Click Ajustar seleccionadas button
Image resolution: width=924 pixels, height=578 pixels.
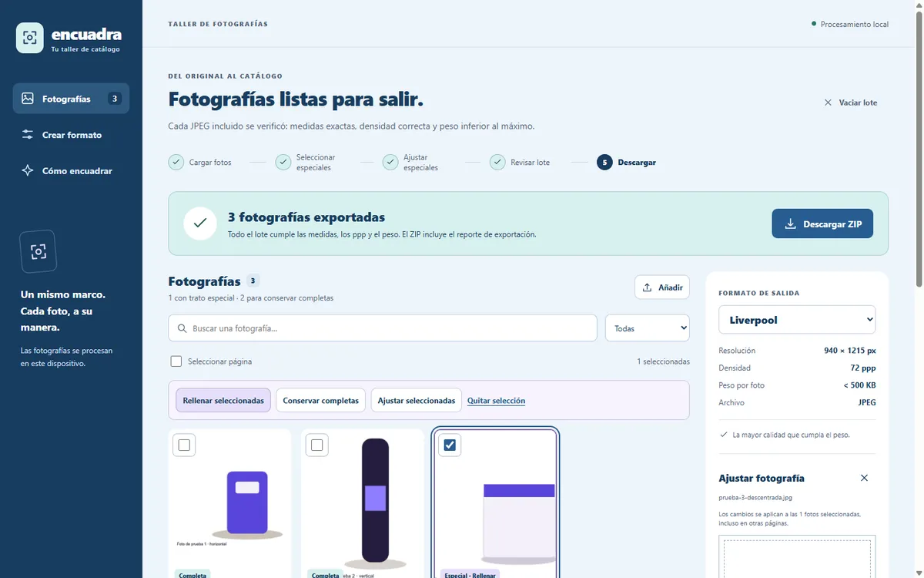pyautogui.click(x=416, y=401)
